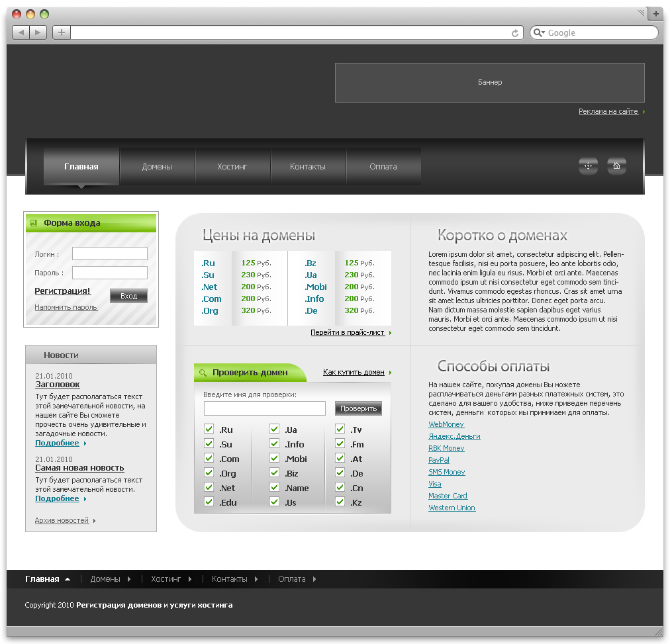Click the .Mobi domain in price table
The image size is (670, 644).
pos(316,287)
